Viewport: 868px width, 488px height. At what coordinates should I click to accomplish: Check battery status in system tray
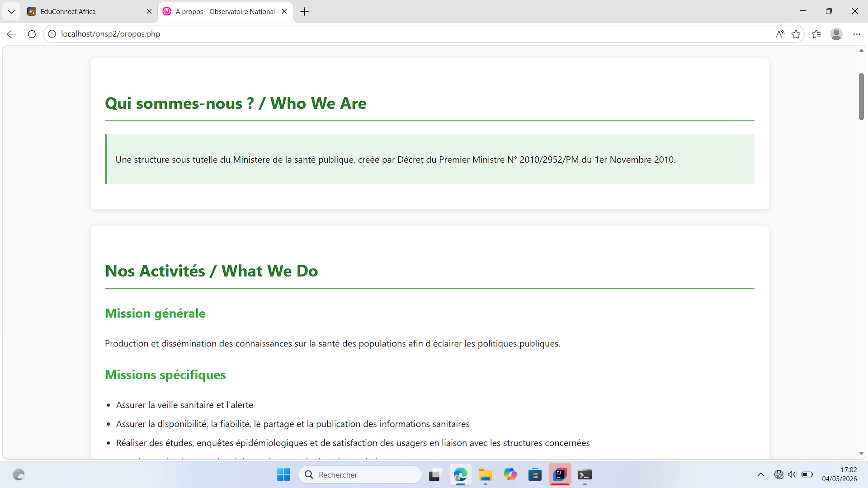point(807,474)
